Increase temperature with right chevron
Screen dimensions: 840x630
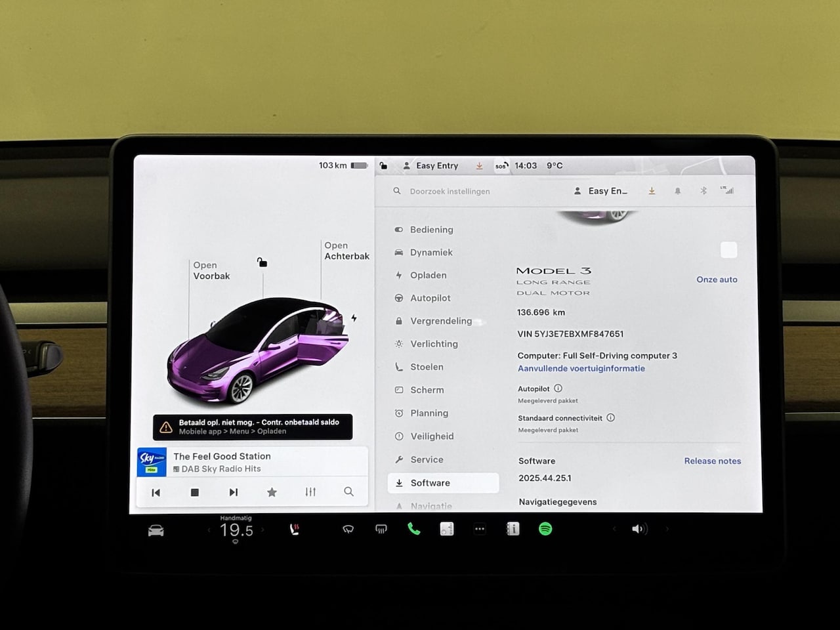(262, 530)
